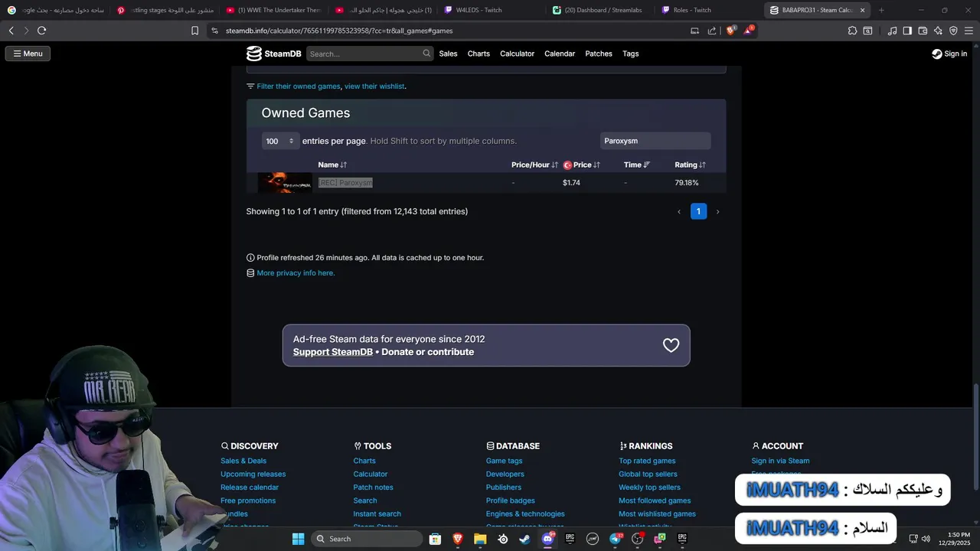Open the hamburger Menu button
The image size is (980, 551).
28,54
